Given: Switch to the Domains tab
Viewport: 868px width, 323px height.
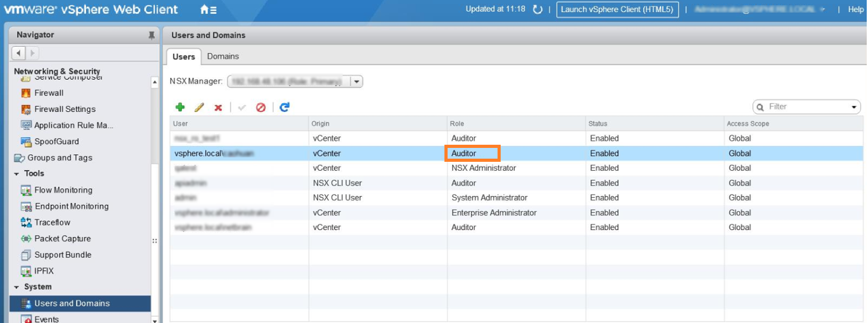Looking at the screenshot, I should pos(223,56).
